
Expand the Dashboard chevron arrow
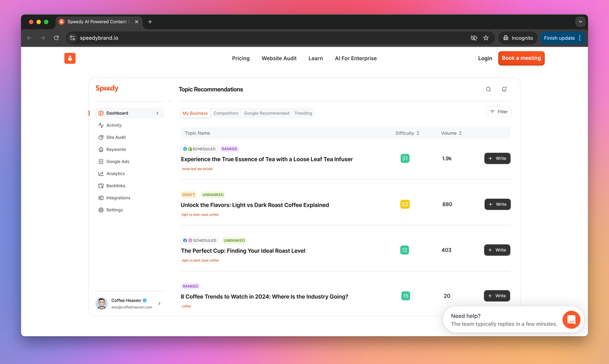click(157, 113)
